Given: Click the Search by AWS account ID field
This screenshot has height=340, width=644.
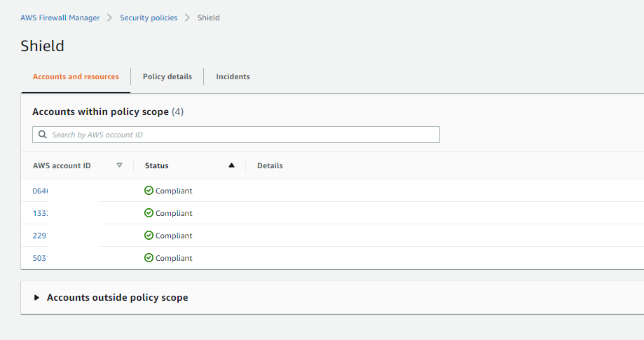Looking at the screenshot, I should click(x=236, y=135).
